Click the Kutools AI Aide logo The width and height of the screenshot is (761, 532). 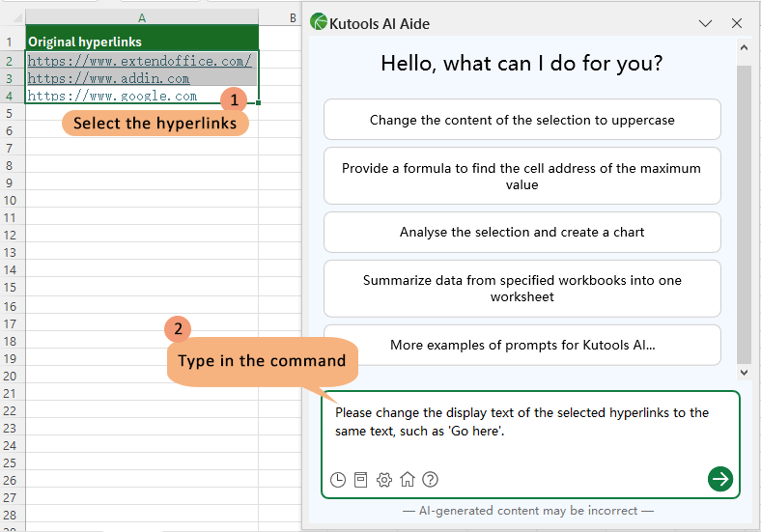(319, 23)
